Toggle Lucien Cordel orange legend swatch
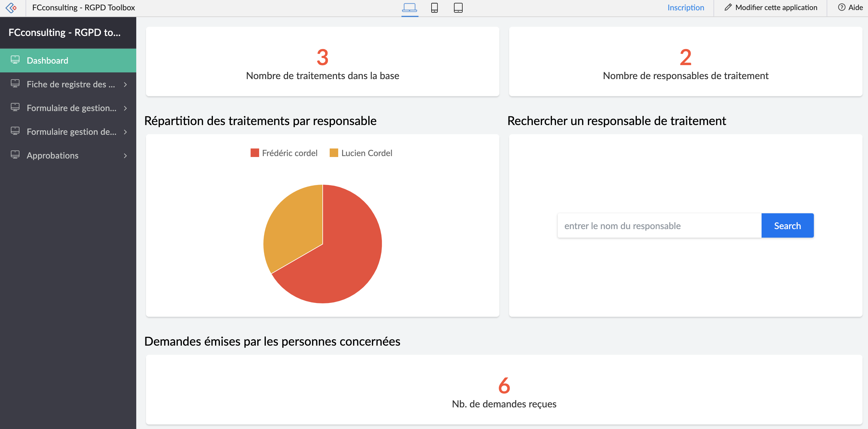This screenshot has height=429, width=868. [334, 153]
